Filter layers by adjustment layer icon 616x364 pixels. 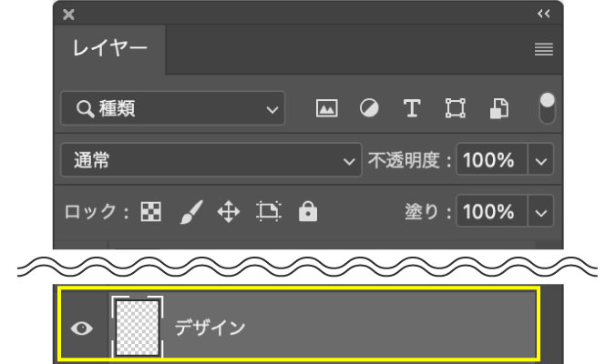(369, 109)
